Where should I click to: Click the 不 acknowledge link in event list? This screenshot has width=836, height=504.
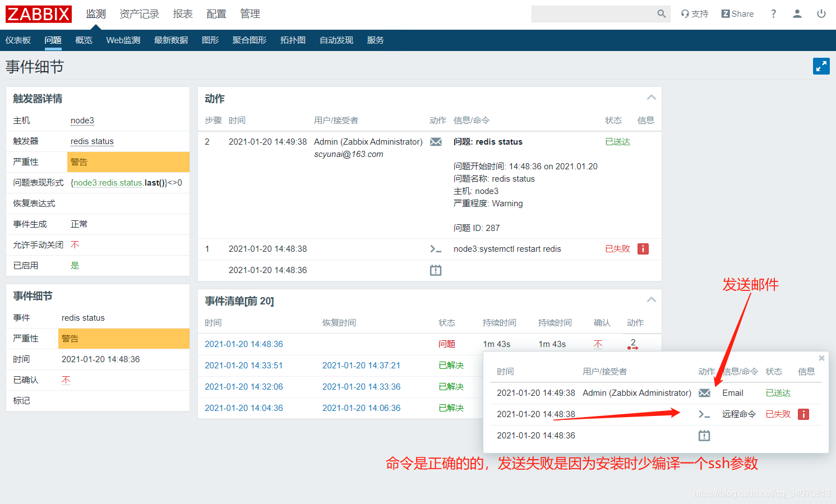click(x=598, y=344)
